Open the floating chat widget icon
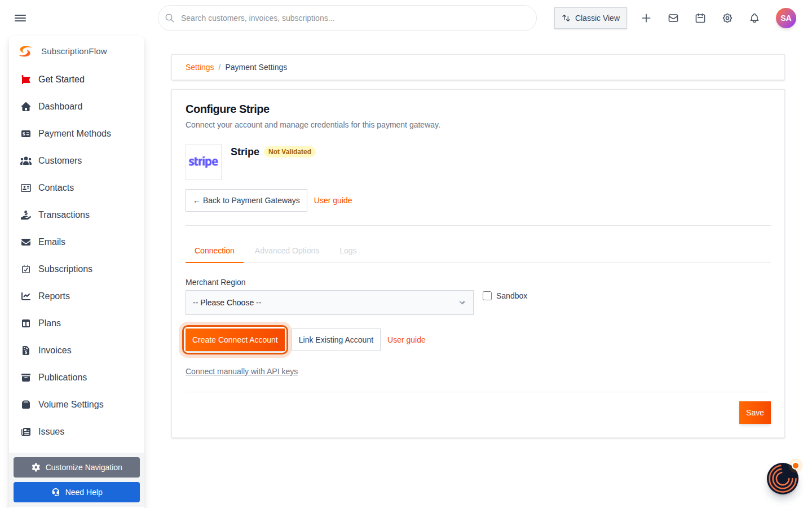The width and height of the screenshot is (812, 508). [x=783, y=479]
